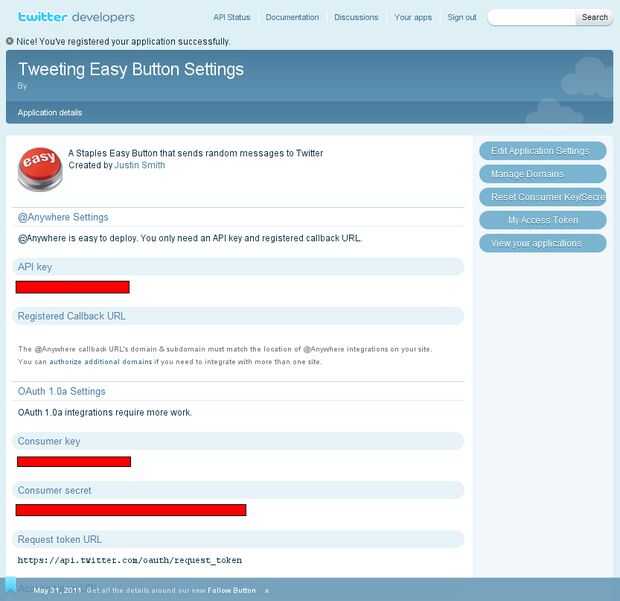This screenshot has width=620, height=601.
Task: Click the Request token URL label
Action: tap(60, 539)
